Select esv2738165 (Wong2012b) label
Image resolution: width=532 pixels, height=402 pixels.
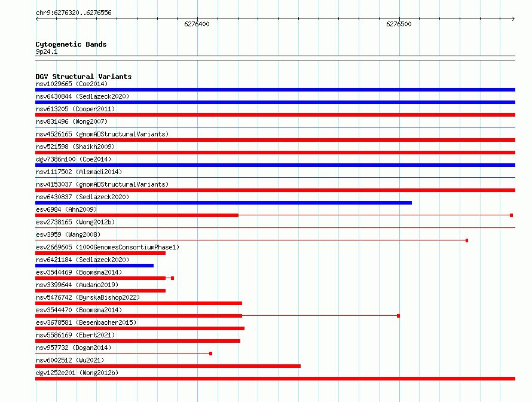coord(75,222)
